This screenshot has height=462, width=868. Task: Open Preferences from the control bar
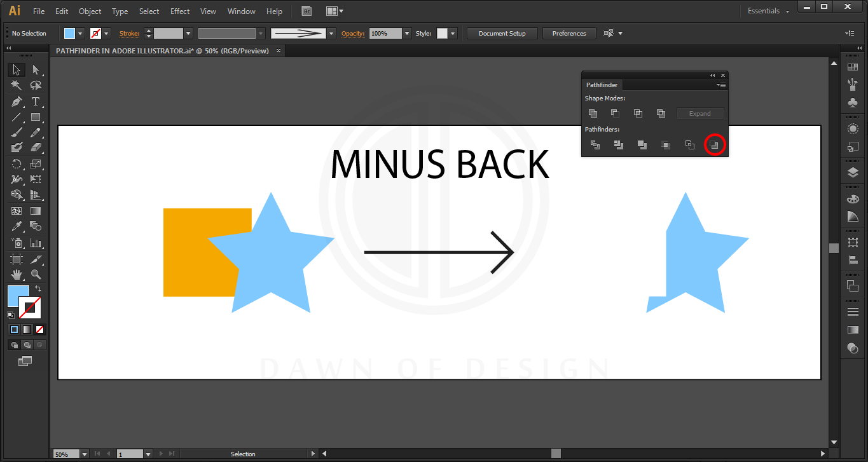[x=568, y=33]
